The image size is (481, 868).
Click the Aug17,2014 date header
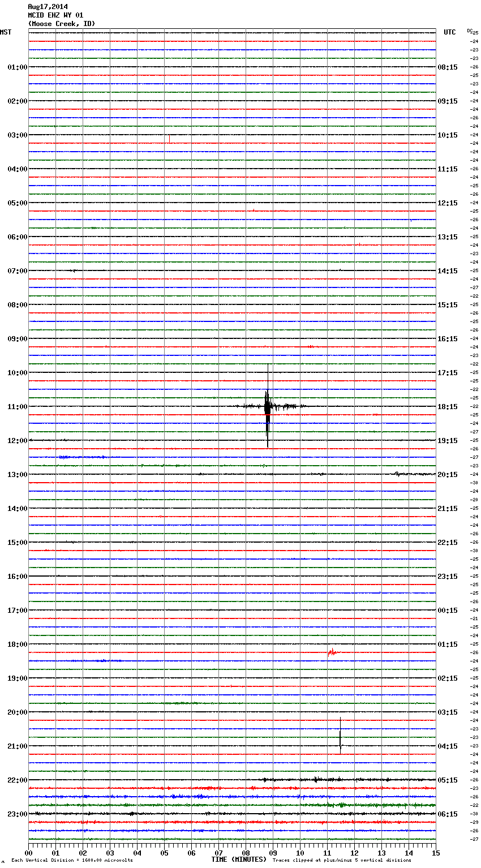click(x=48, y=7)
